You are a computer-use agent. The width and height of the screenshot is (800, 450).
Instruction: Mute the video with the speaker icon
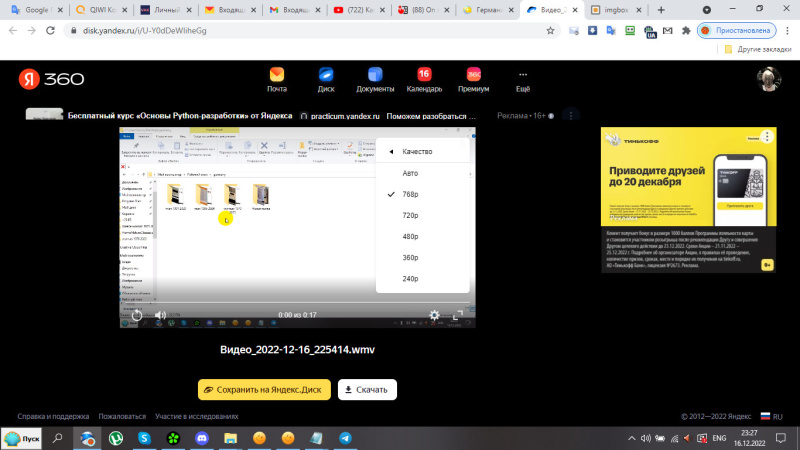pos(160,315)
